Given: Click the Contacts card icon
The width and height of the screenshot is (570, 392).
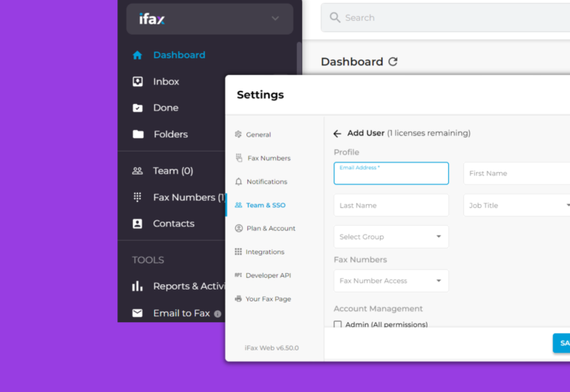Looking at the screenshot, I should 137,223.
